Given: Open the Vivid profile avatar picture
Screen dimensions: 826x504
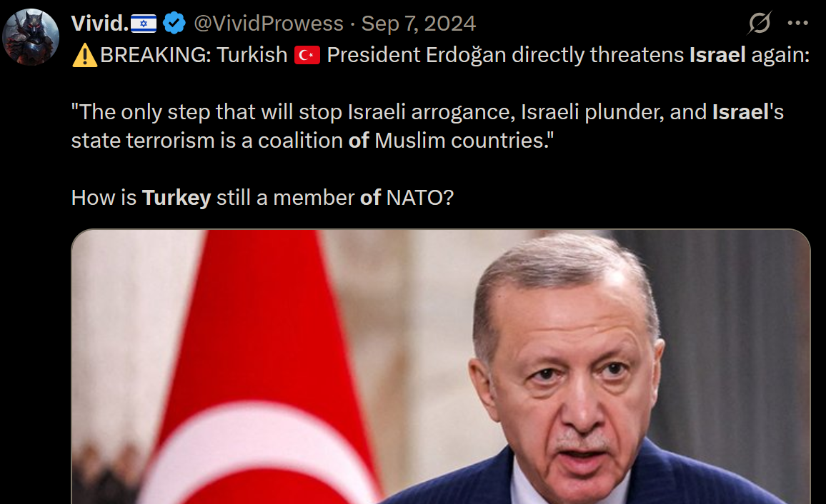Looking at the screenshot, I should tap(31, 37).
